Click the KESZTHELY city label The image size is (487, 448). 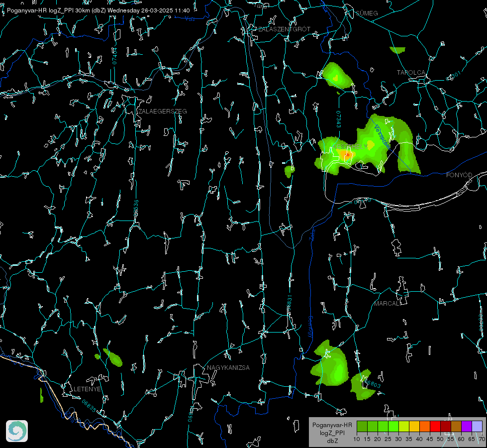(350, 146)
